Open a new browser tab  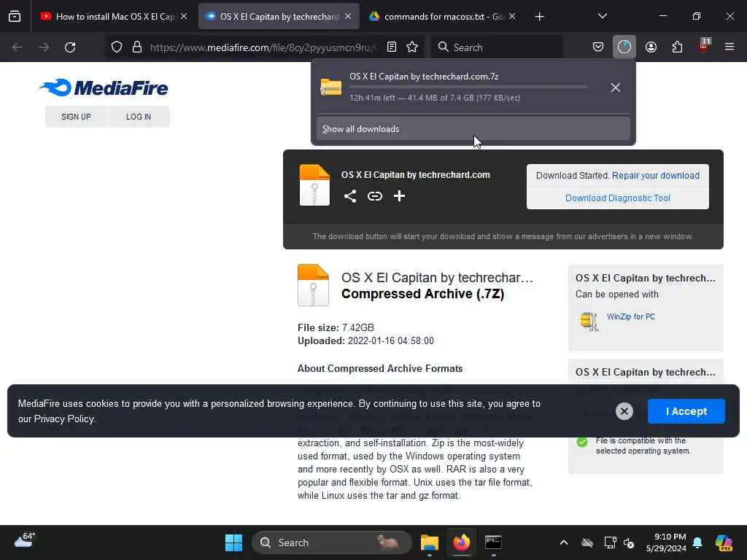pyautogui.click(x=539, y=17)
